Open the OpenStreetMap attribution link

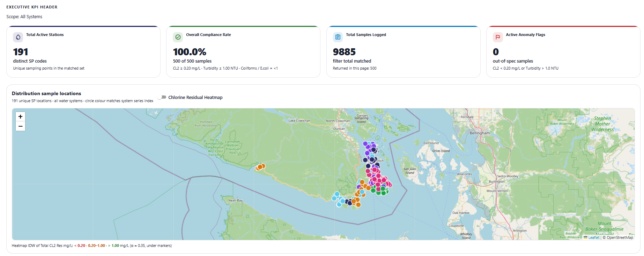click(620, 237)
